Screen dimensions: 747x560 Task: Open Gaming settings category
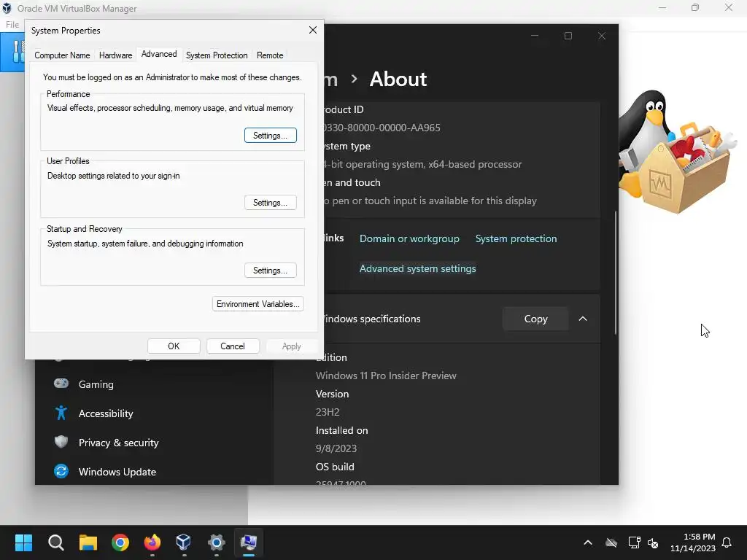[96, 384]
